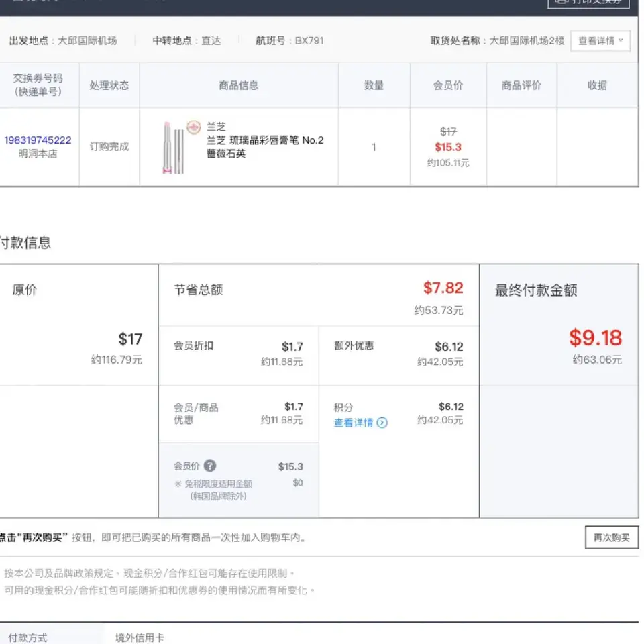Select the 明洞本店 store text

(x=38, y=154)
